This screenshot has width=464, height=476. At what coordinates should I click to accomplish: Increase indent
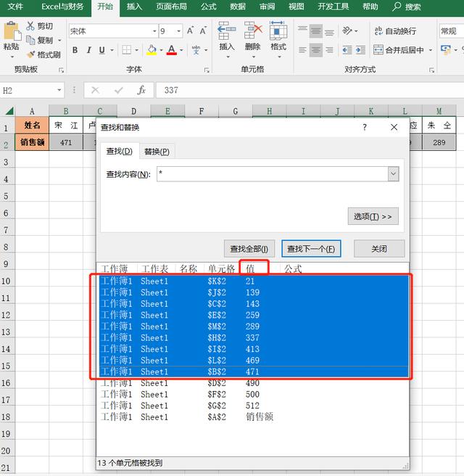[x=360, y=50]
